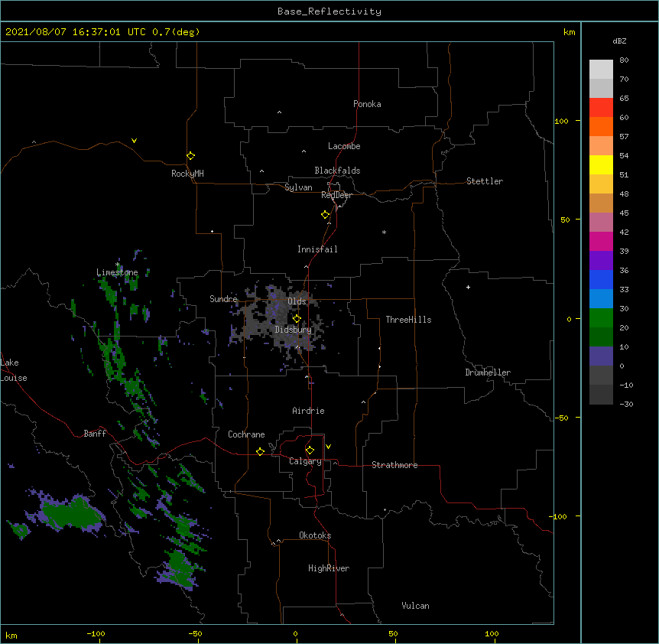Click the Innisfail city label
Viewport: 659px width, 644px height.
[317, 249]
